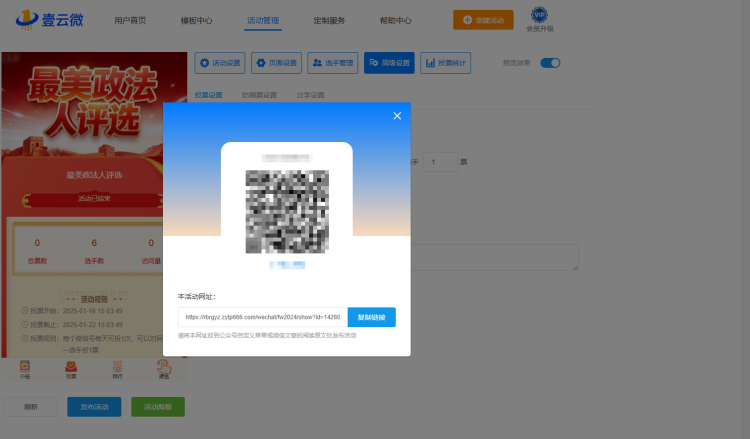Open 页面设置 with gear icon
750x439 pixels.
(276, 63)
